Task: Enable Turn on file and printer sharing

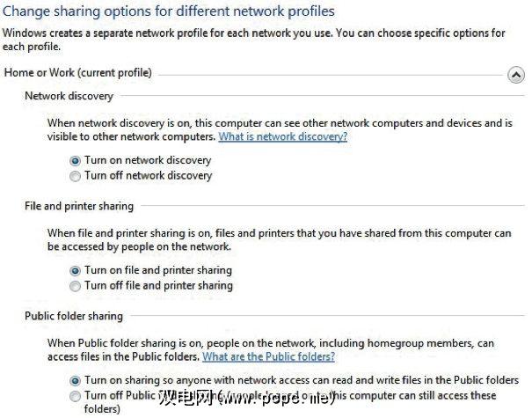Action: (75, 271)
